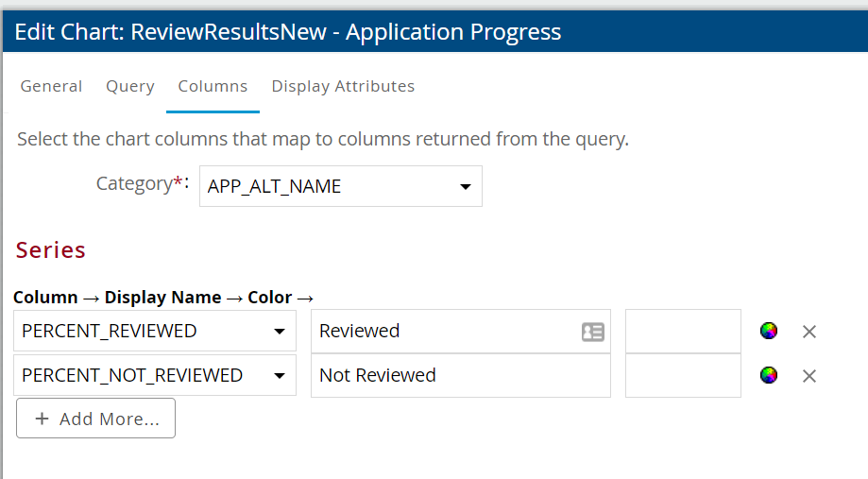Delete the PERCENT_NOT_REVIEWED series row
This screenshot has height=479, width=868.
coord(809,376)
